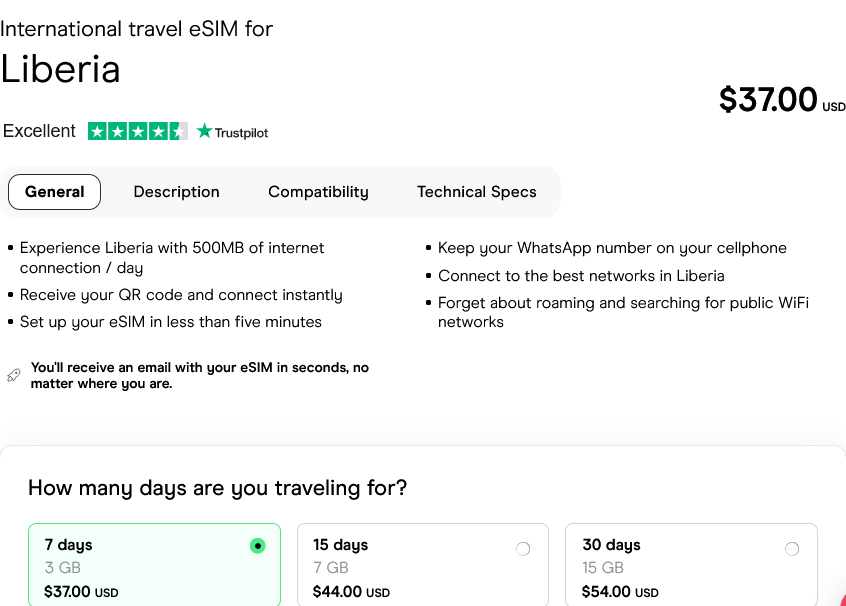846x606 pixels.
Task: Open the Technical Specs tab
Action: [x=476, y=192]
